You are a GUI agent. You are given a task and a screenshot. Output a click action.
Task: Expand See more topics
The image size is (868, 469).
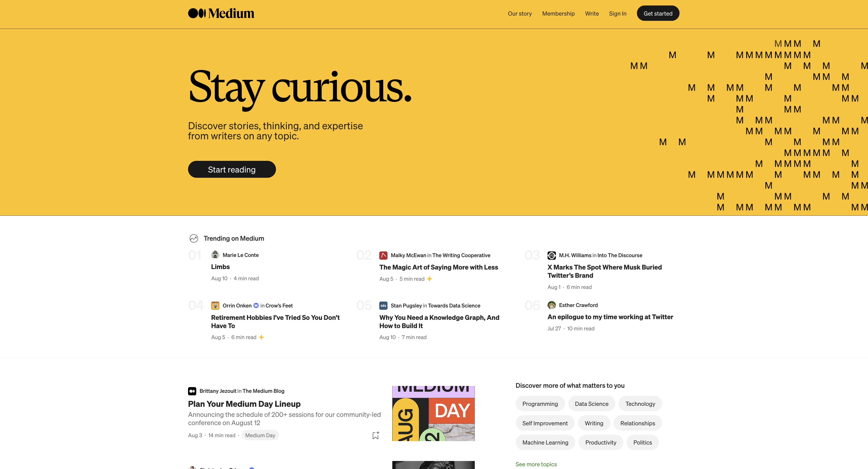tap(536, 464)
